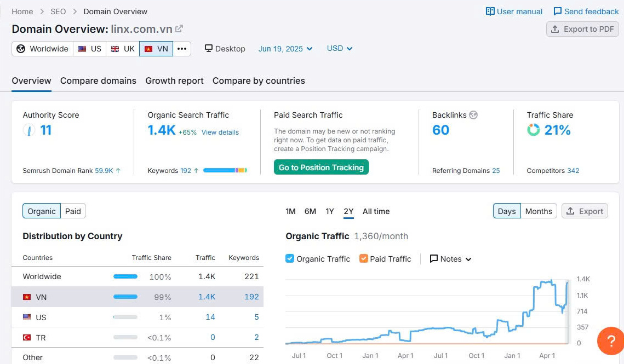Switch to Paid traffic toggle
The width and height of the screenshot is (624, 364).
(73, 211)
